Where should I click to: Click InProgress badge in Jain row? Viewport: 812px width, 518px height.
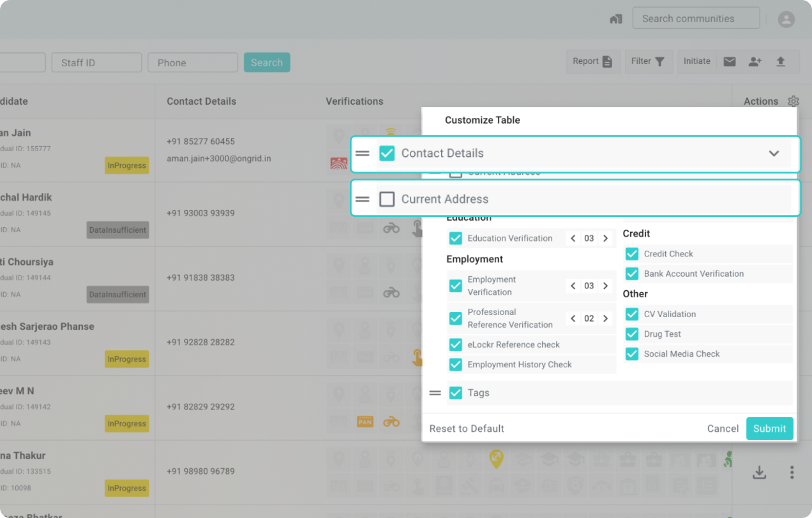(x=126, y=165)
